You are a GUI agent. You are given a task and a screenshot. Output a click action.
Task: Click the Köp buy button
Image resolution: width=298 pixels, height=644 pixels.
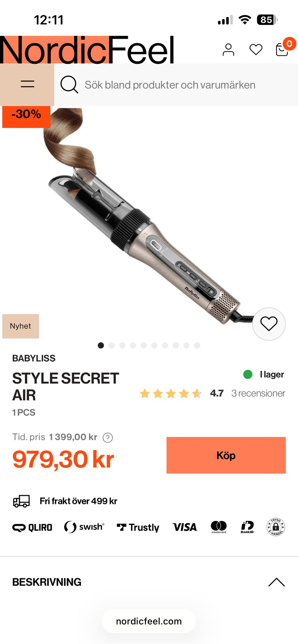(226, 455)
